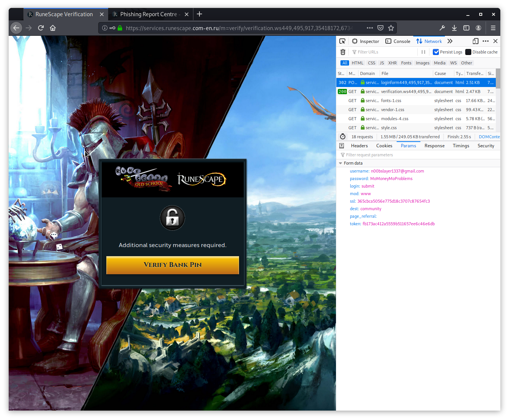This screenshot has height=420, width=509.
Task: Open the Headers details tab
Action: point(359,146)
